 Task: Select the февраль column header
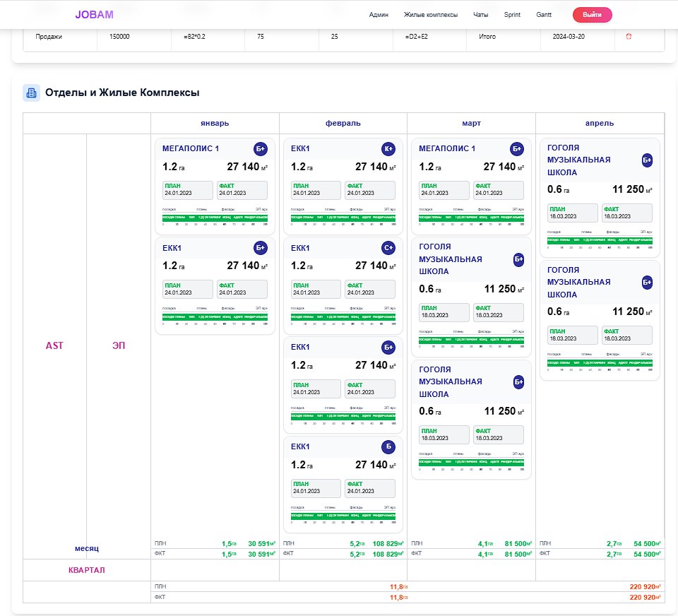click(343, 124)
